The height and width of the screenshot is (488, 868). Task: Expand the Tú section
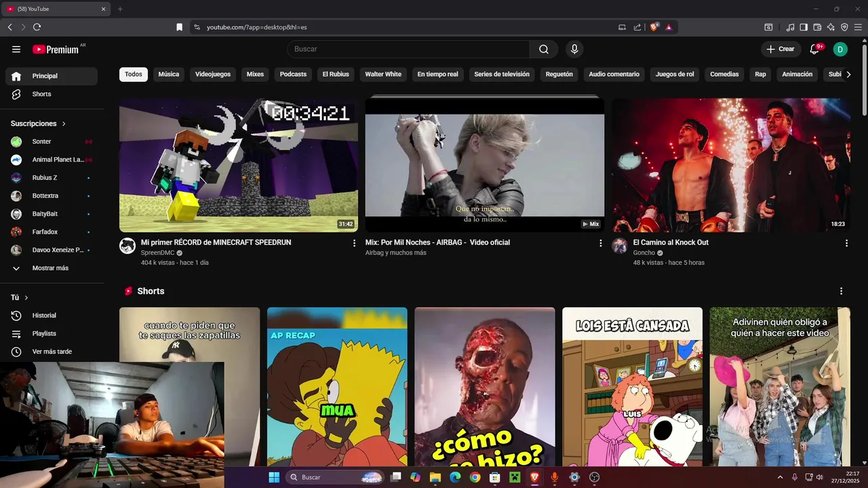[20, 298]
